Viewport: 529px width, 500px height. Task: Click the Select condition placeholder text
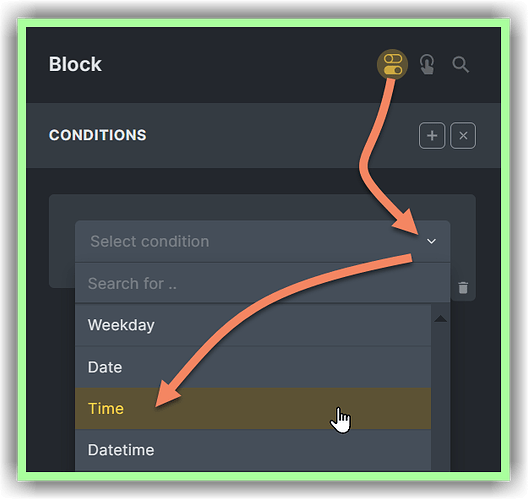click(150, 242)
